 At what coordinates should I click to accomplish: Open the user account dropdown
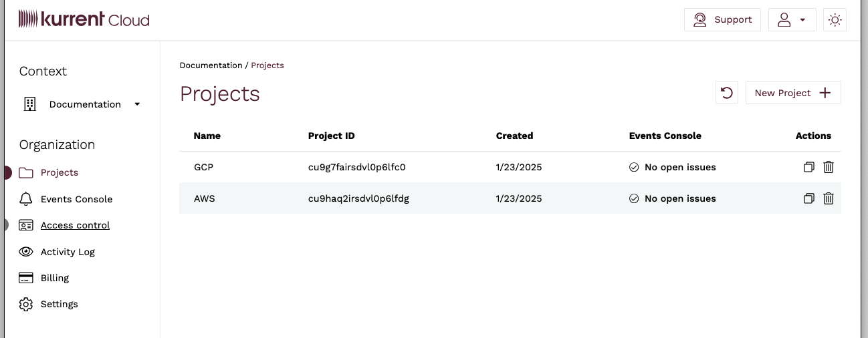coord(792,20)
